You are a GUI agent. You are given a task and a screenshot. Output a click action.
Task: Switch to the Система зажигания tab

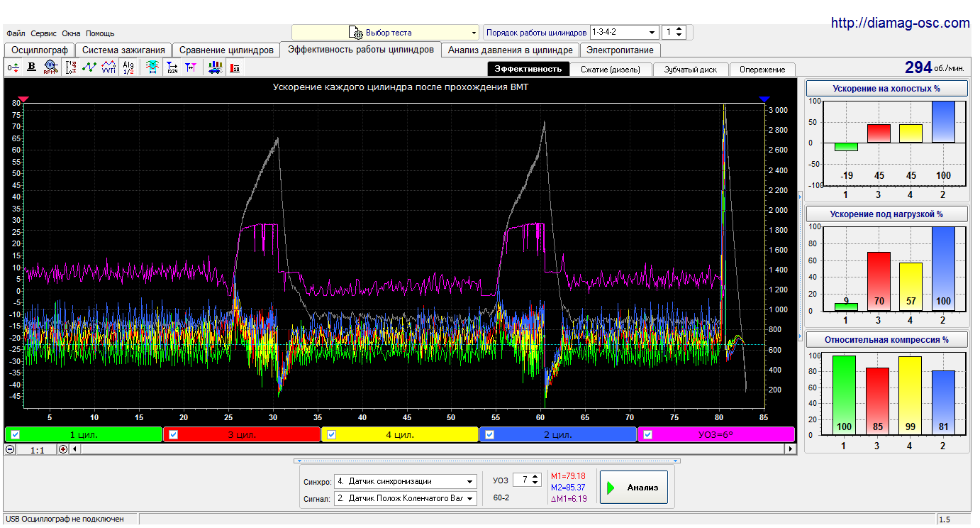123,50
